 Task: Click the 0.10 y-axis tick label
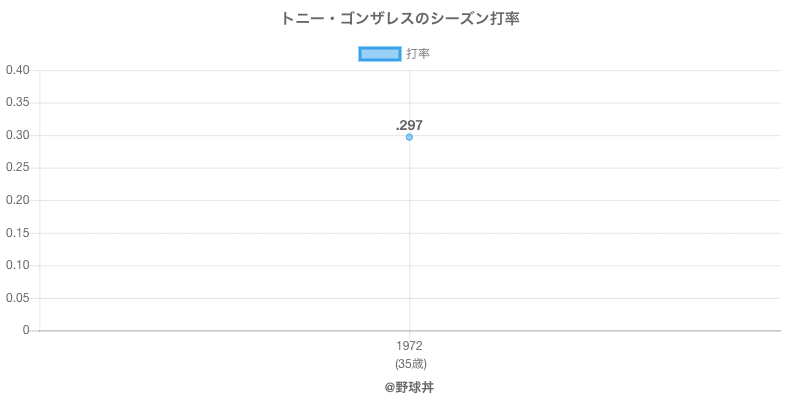17,266
